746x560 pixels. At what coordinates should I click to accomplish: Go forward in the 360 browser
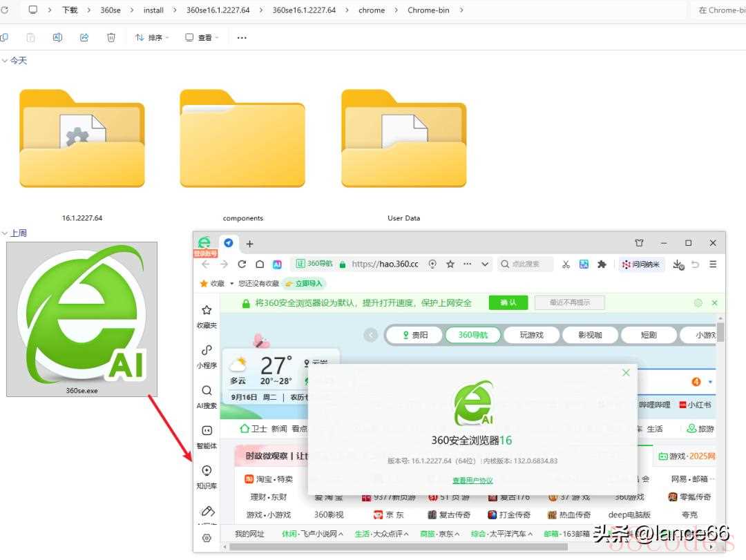[224, 264]
